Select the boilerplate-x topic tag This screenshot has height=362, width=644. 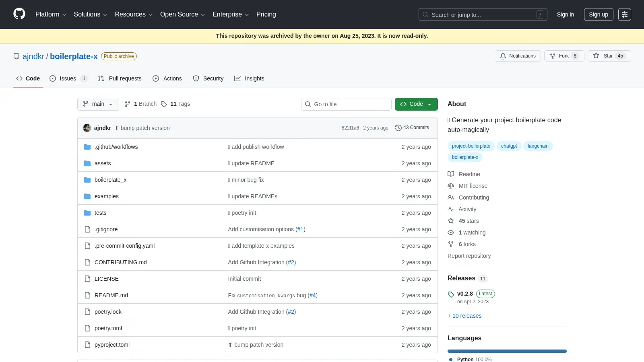tap(465, 157)
